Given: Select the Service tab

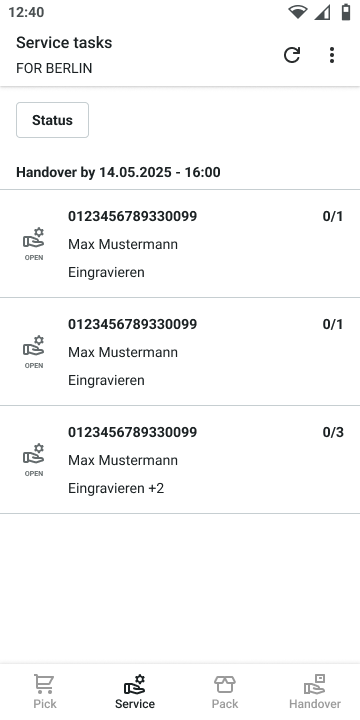Looking at the screenshot, I should coord(135,692).
